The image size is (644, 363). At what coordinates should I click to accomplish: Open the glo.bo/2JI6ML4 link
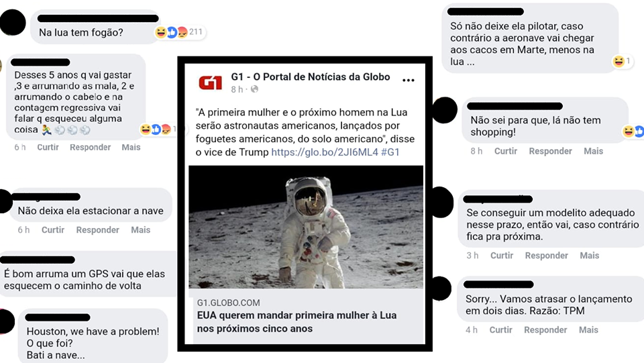(325, 152)
